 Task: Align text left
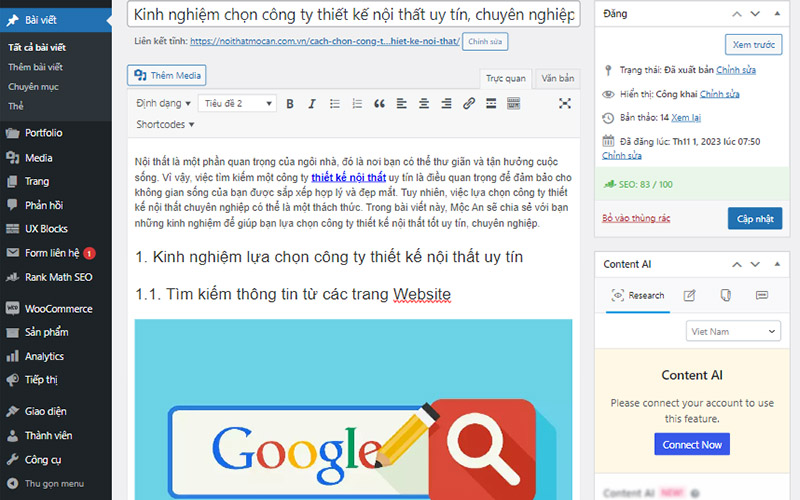tap(402, 104)
